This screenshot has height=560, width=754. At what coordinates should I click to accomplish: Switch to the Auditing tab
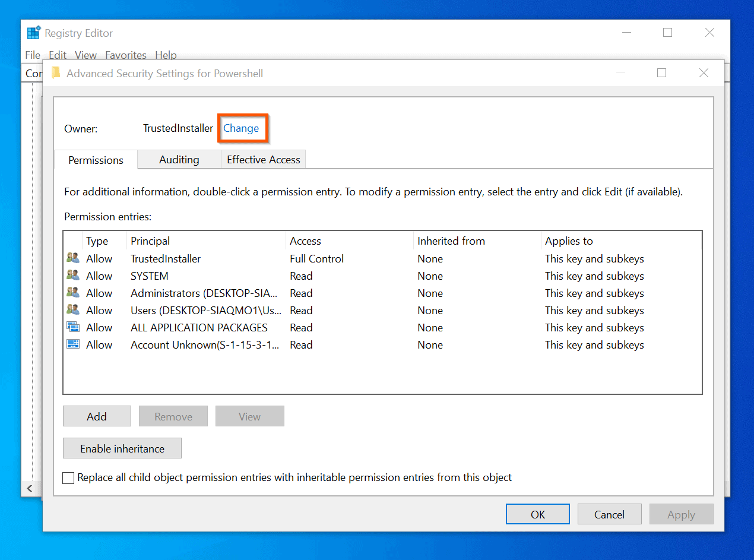(179, 160)
